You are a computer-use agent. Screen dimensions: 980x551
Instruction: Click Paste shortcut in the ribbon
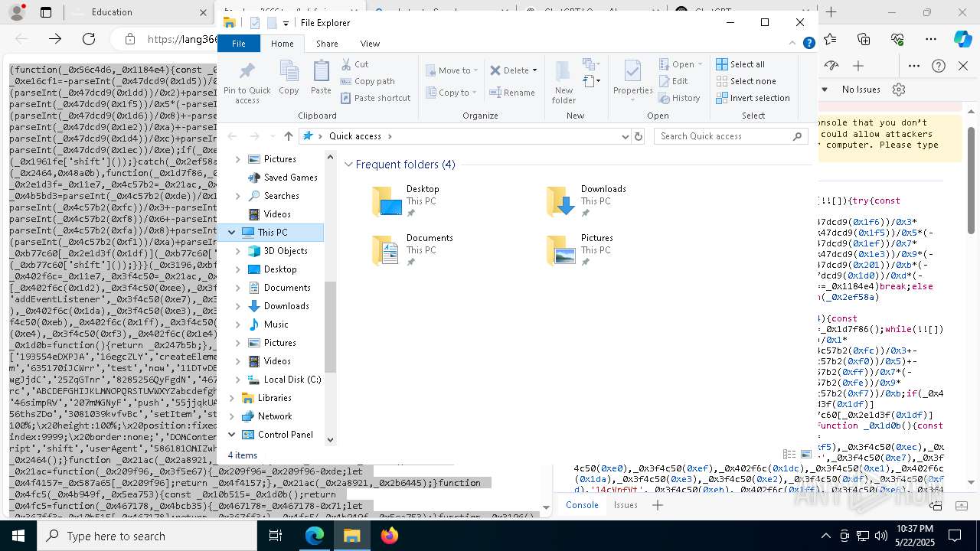tap(375, 98)
